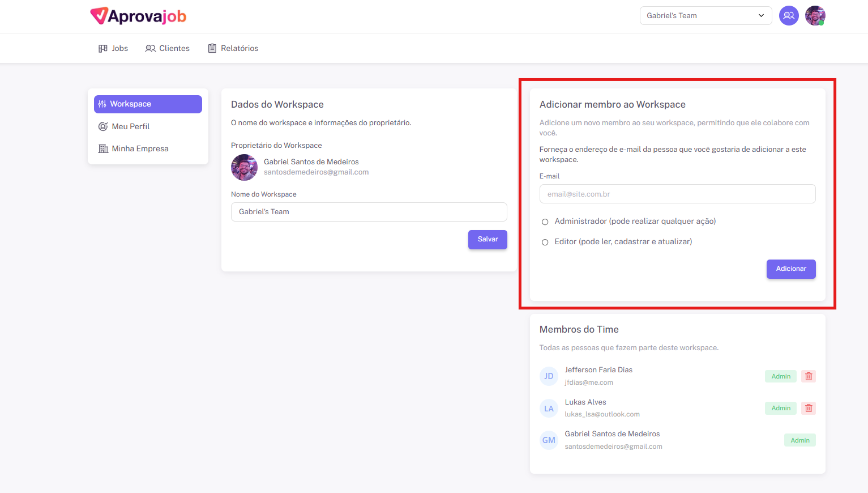Open the Jobs menu
The height and width of the screenshot is (493, 868).
pos(113,49)
